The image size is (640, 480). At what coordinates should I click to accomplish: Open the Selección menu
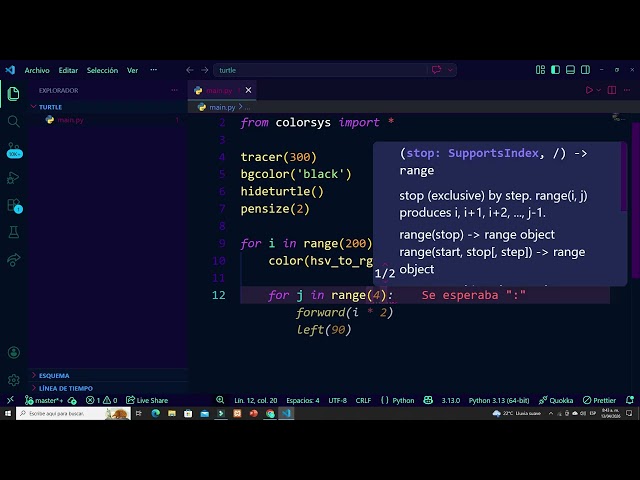[102, 70]
